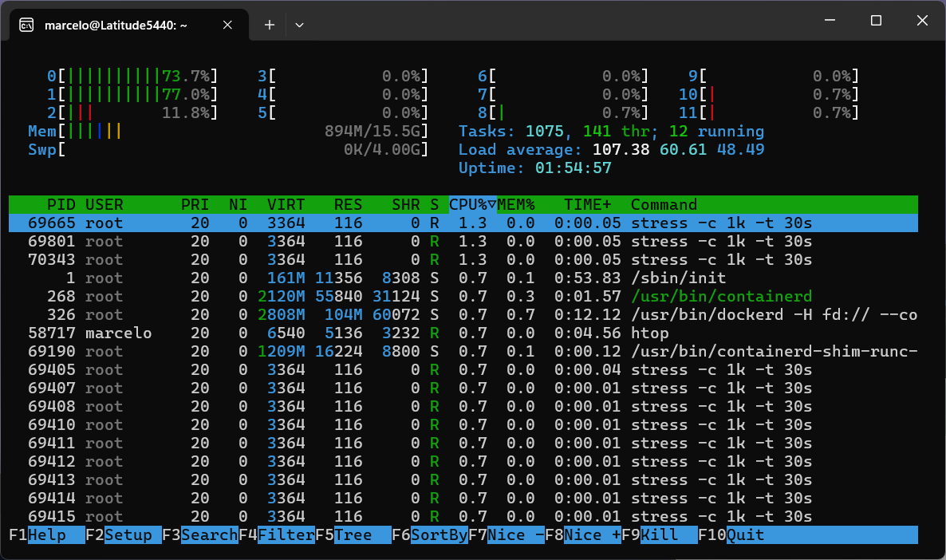Select the marcelo@Latitude5440 terminal tab
946x560 pixels.
coord(116,25)
